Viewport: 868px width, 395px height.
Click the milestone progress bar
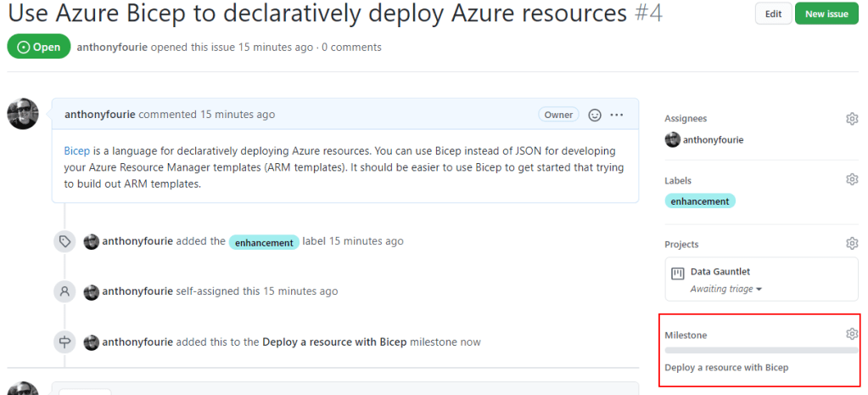[761, 349]
